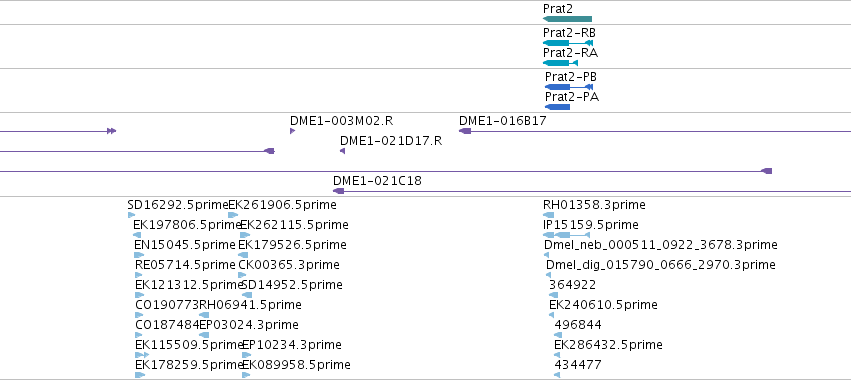Viewport: 851px width, 380px height.
Task: Open the CK00365.3prime label
Action: click(289, 265)
